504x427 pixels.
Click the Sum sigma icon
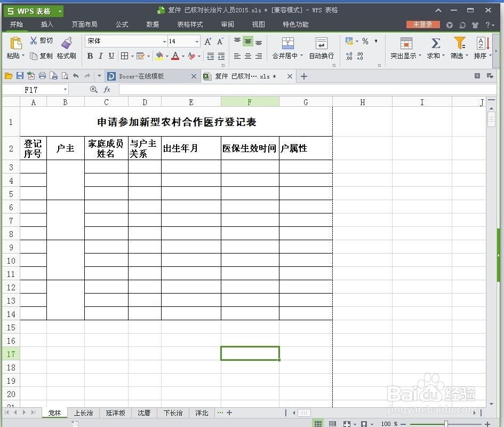pyautogui.click(x=436, y=43)
